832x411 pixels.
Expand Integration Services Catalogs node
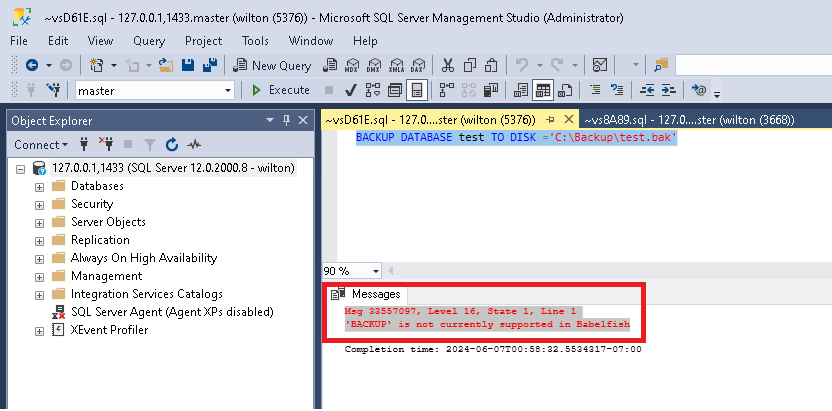[x=39, y=295]
